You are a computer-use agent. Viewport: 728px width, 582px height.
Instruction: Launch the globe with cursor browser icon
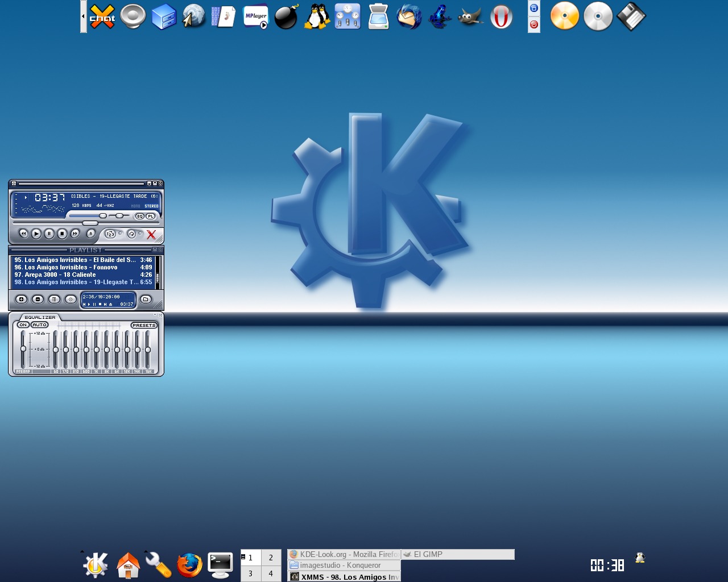tap(194, 16)
